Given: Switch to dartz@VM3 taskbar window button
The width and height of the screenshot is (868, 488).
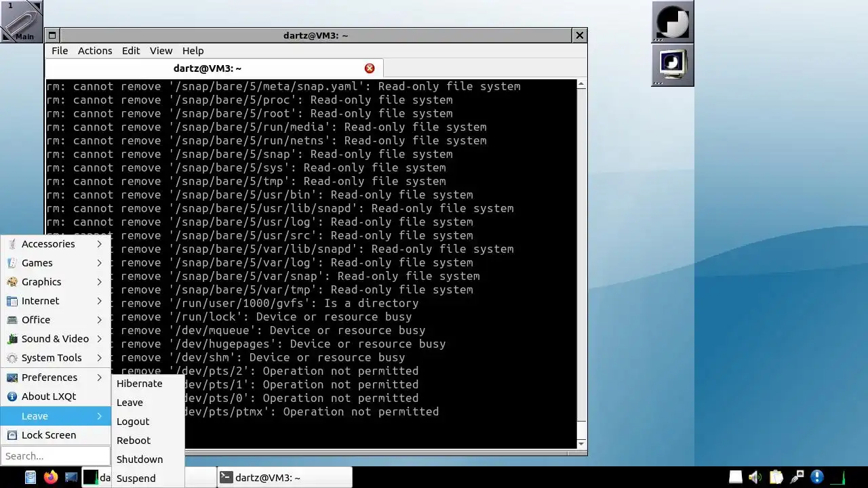Looking at the screenshot, I should pos(285,478).
